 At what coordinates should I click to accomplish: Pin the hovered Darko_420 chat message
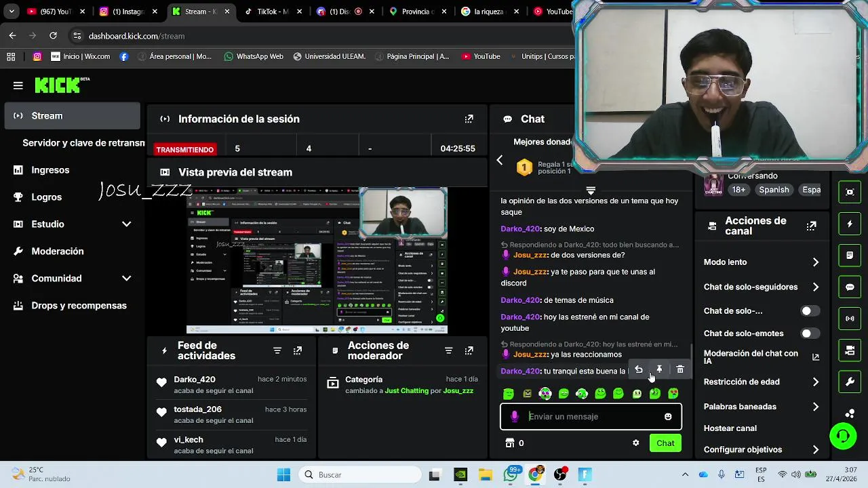659,369
